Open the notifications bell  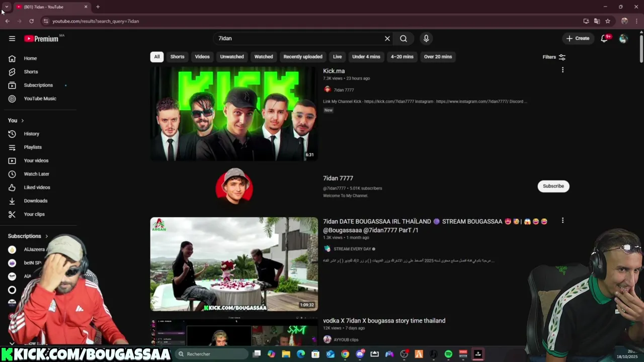pos(605,38)
